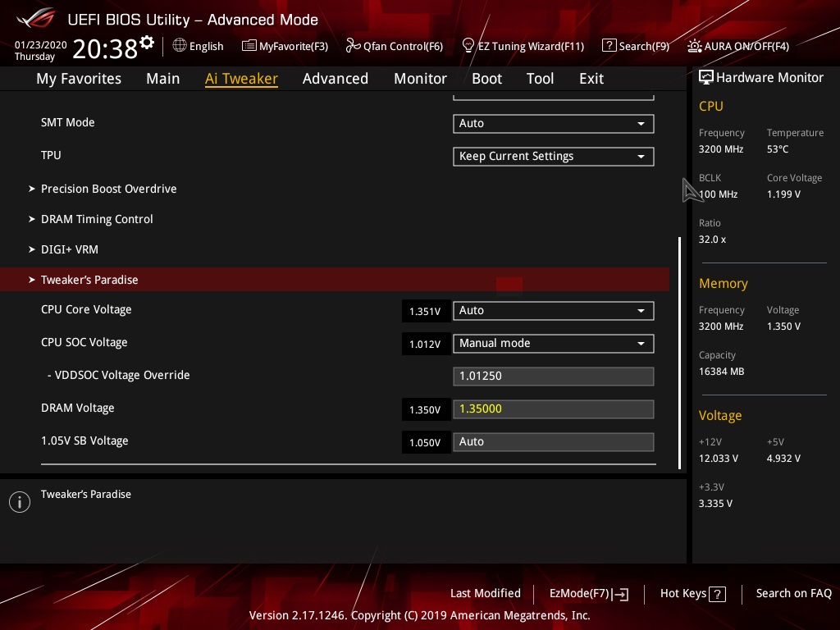Open Search(F9)

(636, 46)
